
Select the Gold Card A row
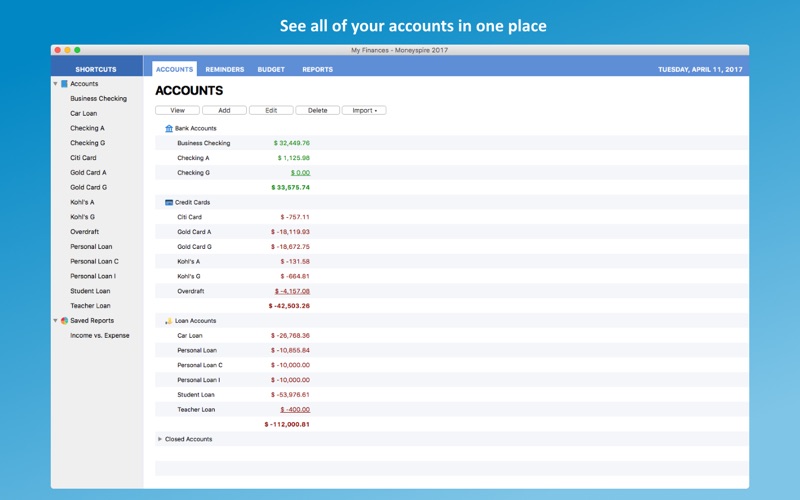point(452,232)
